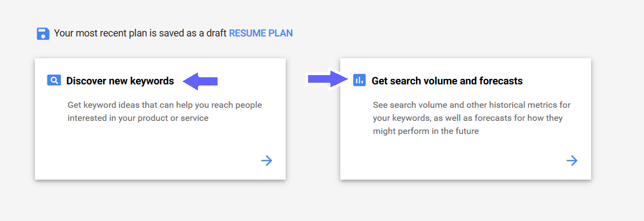Open Get search volume and forecasts heading
The image size is (644, 221).
[447, 81]
